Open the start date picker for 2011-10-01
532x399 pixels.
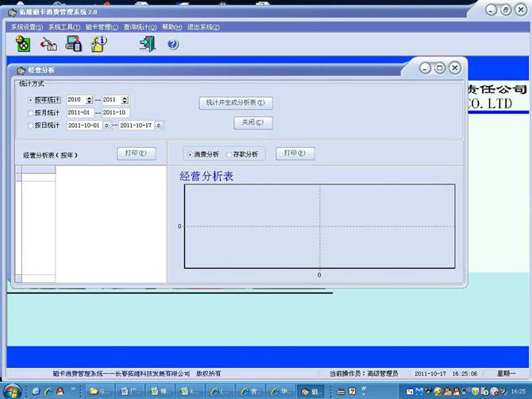pyautogui.click(x=106, y=126)
